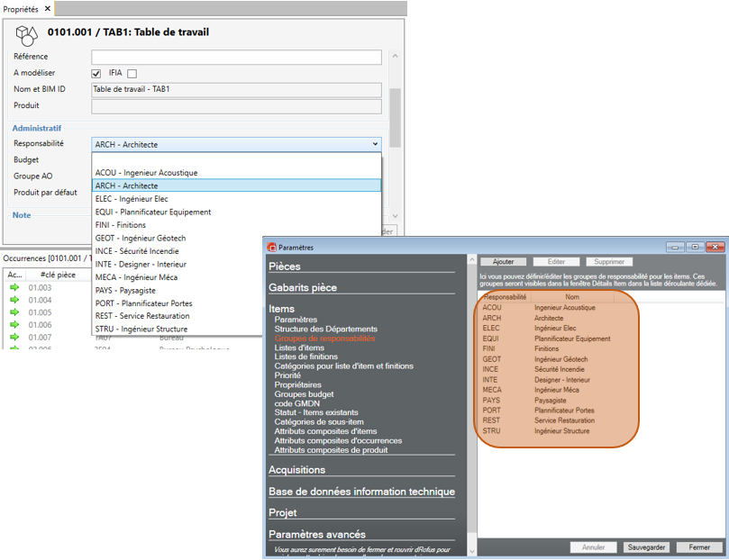Close the Propriétés tab with its X
Image resolution: width=729 pixels, height=560 pixels.
[x=48, y=8]
